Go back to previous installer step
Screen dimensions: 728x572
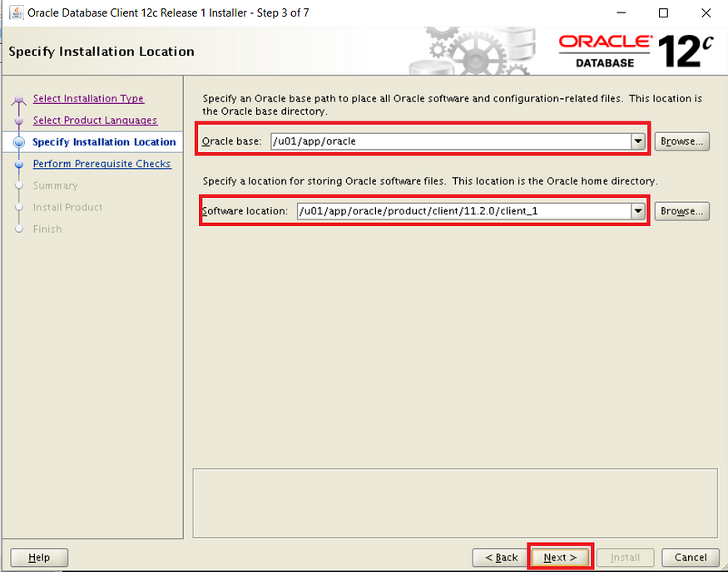coord(501,557)
